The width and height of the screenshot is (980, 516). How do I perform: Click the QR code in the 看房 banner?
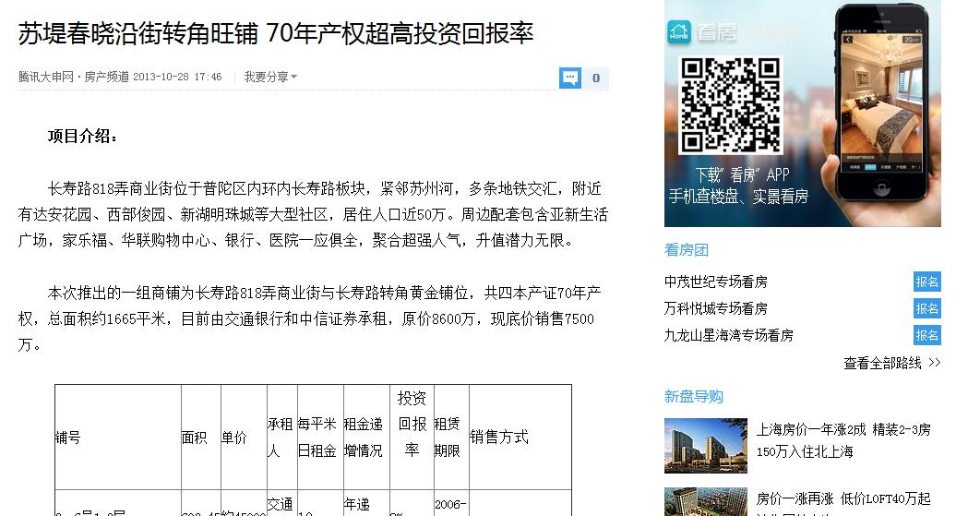pyautogui.click(x=730, y=105)
